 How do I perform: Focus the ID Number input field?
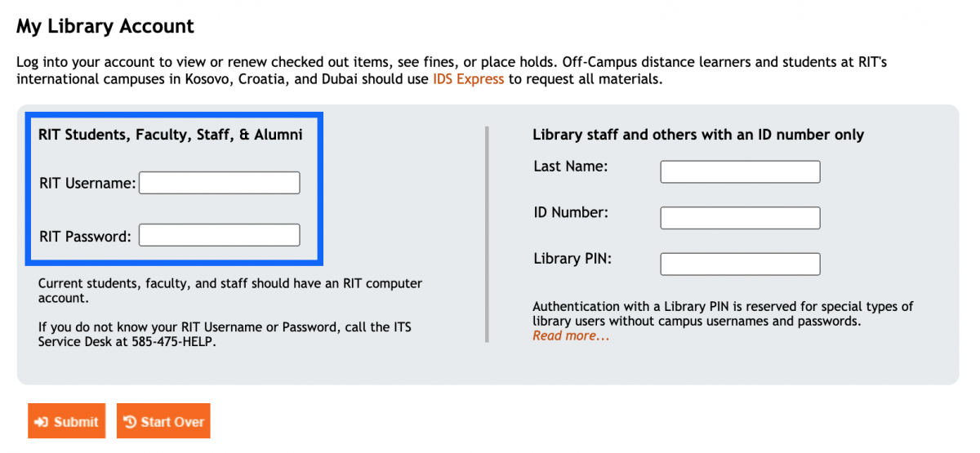click(x=740, y=218)
